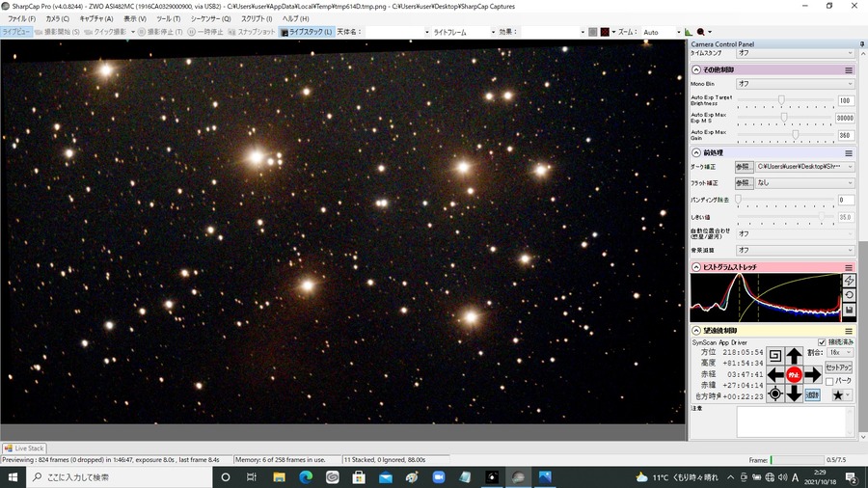Open the dark correction file dropdown

point(805,167)
